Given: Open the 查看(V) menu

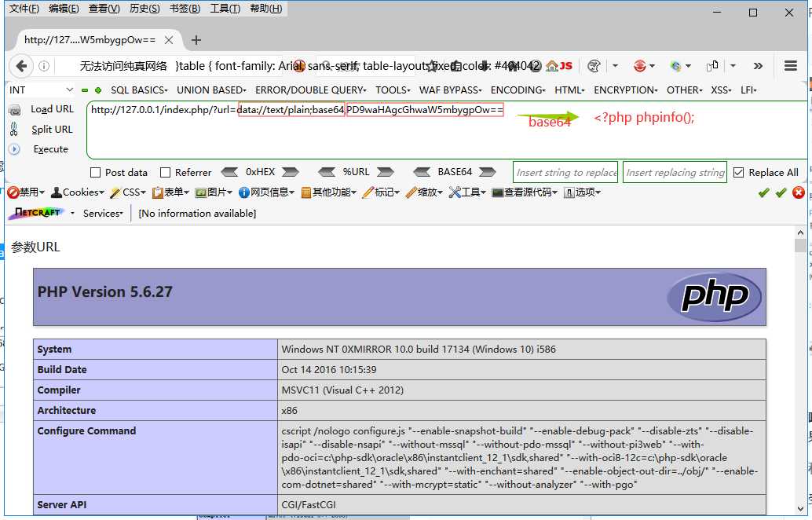Looking at the screenshot, I should pos(104,9).
